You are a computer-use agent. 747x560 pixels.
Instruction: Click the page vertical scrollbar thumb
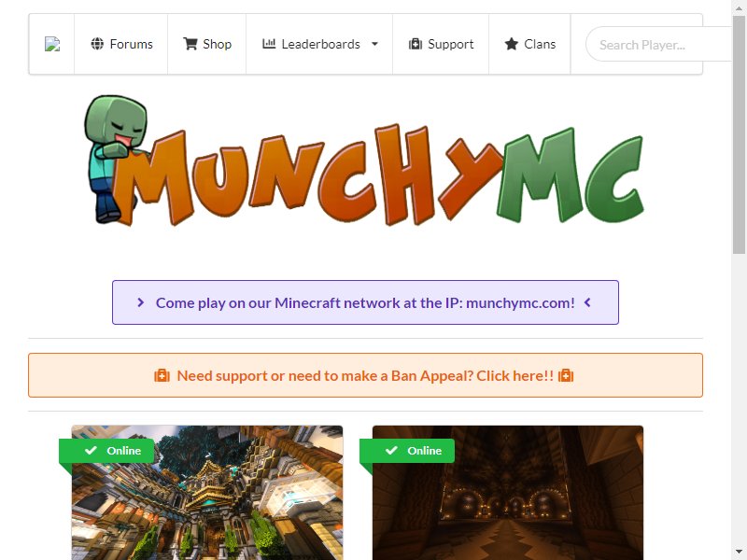point(739,133)
